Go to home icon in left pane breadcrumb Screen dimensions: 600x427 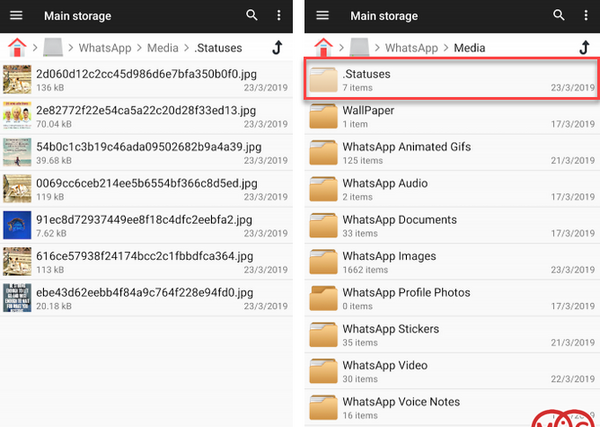[x=17, y=47]
